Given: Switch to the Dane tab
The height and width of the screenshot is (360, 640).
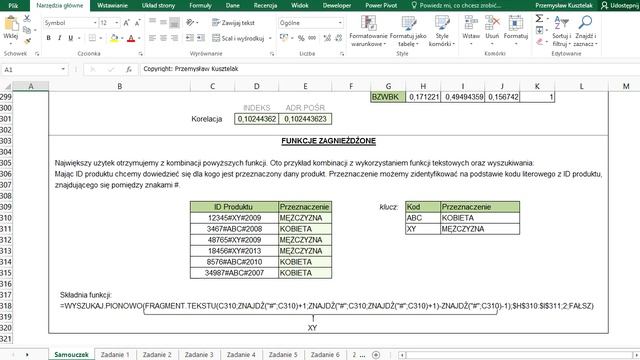Looking at the screenshot, I should [x=233, y=5].
